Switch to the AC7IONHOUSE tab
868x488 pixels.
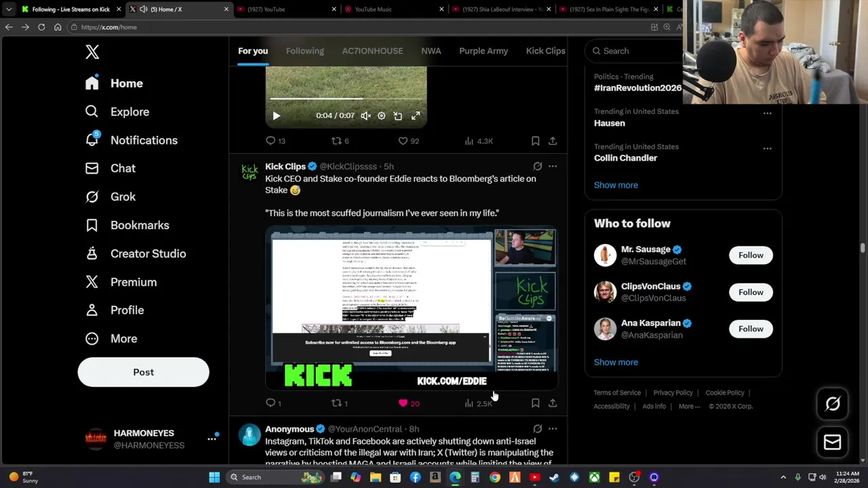pos(372,51)
